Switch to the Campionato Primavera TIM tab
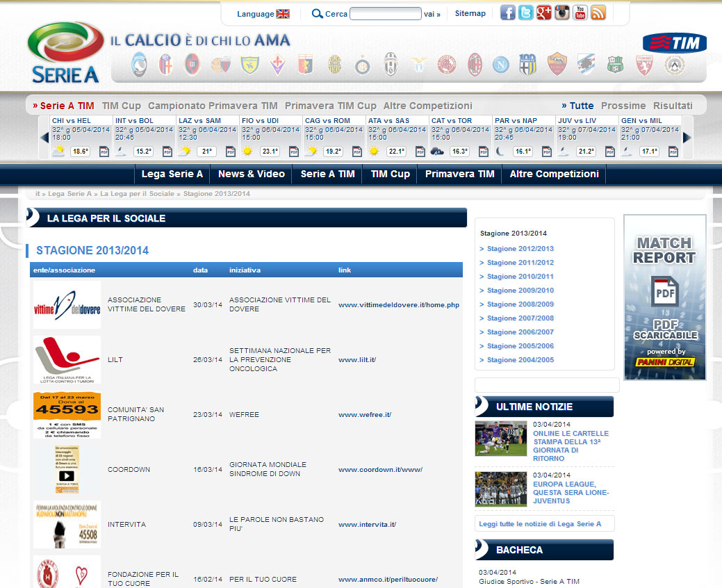 213,106
